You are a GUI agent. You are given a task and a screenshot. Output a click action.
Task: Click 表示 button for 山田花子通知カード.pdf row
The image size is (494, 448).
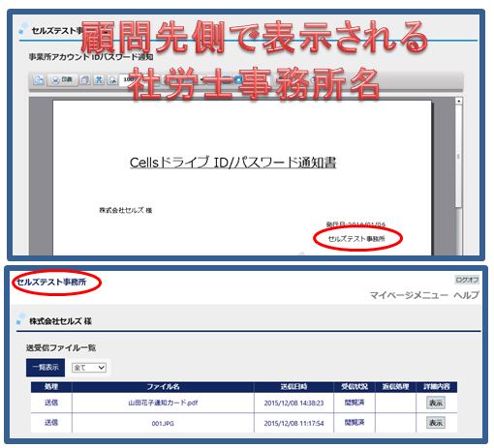[x=436, y=403]
